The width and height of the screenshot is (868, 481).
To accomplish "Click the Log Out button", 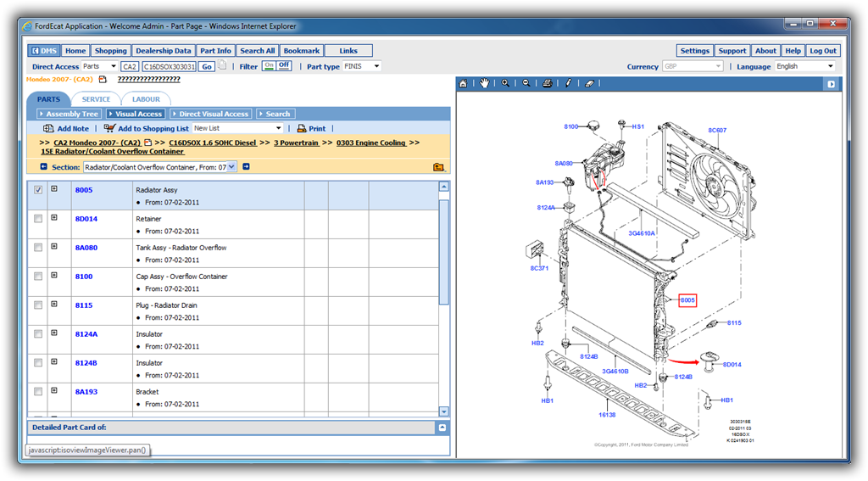I will point(823,50).
